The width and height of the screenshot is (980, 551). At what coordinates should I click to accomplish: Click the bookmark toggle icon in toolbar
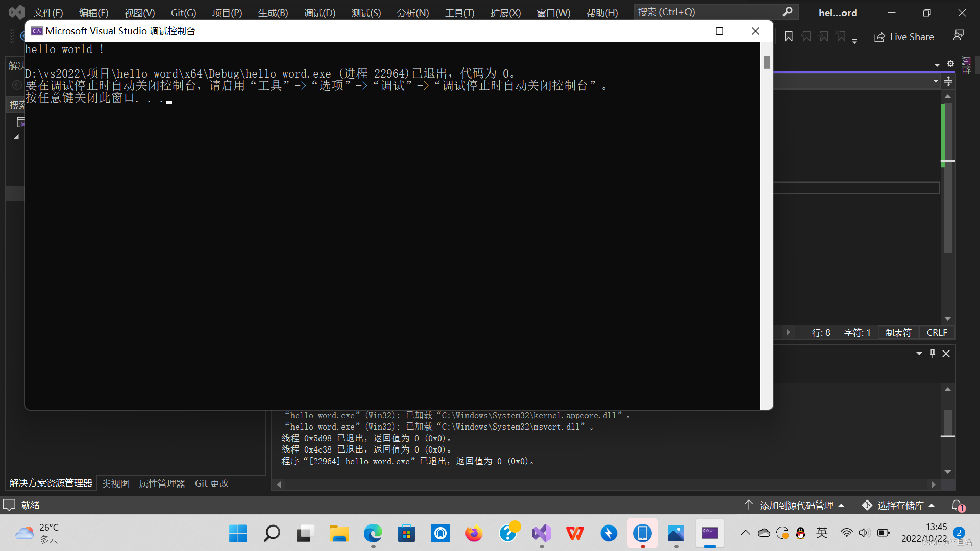tap(789, 37)
